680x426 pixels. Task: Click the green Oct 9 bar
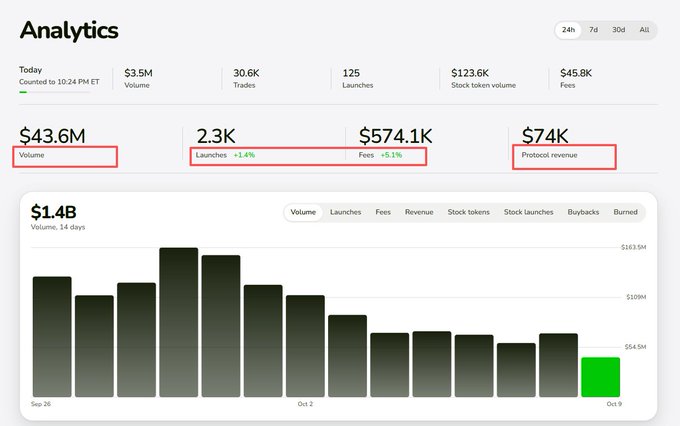click(x=600, y=377)
